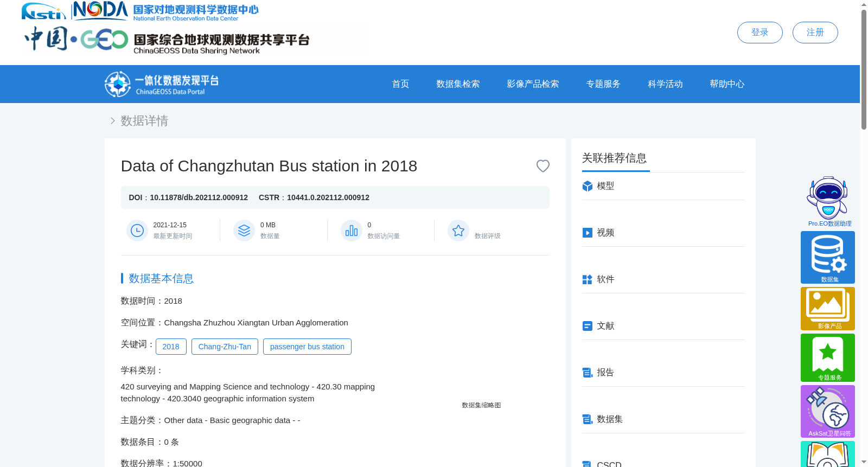Open the 数据集 recommendation row
868x467 pixels.
(663, 419)
